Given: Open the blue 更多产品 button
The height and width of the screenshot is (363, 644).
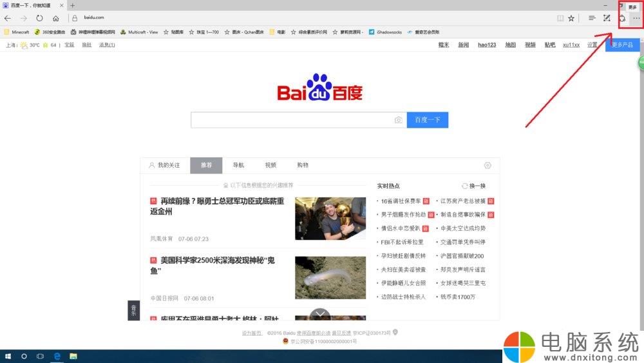Looking at the screenshot, I should click(622, 44).
